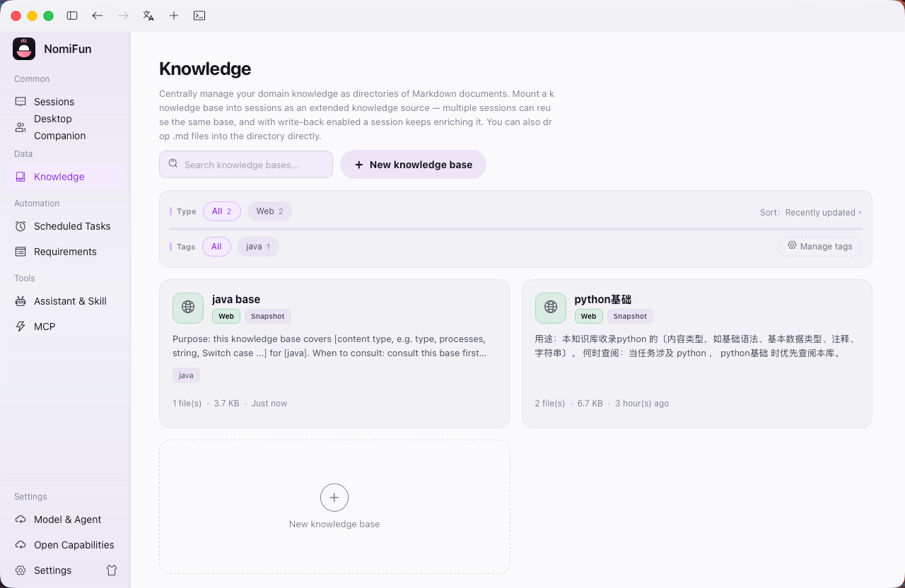Image resolution: width=905 pixels, height=588 pixels.
Task: Click the 2 file(s) text
Action: (x=550, y=404)
